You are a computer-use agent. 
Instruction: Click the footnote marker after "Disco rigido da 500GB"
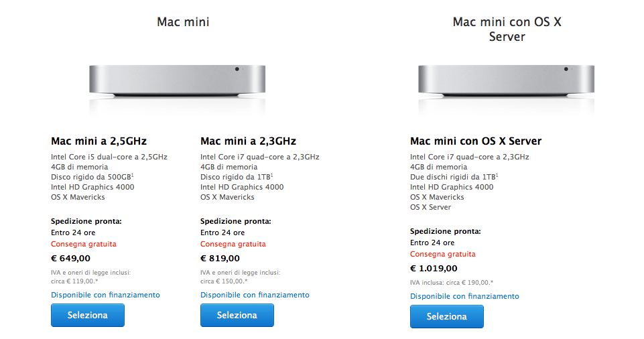pos(133,175)
